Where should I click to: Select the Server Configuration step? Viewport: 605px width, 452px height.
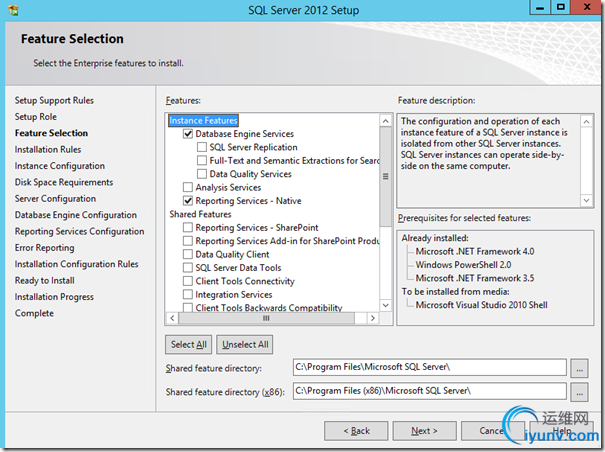point(55,199)
